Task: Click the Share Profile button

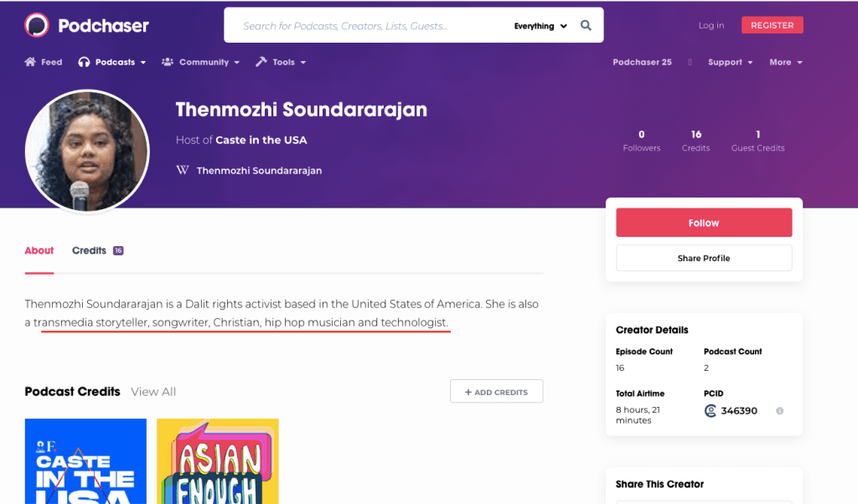Action: click(x=704, y=258)
